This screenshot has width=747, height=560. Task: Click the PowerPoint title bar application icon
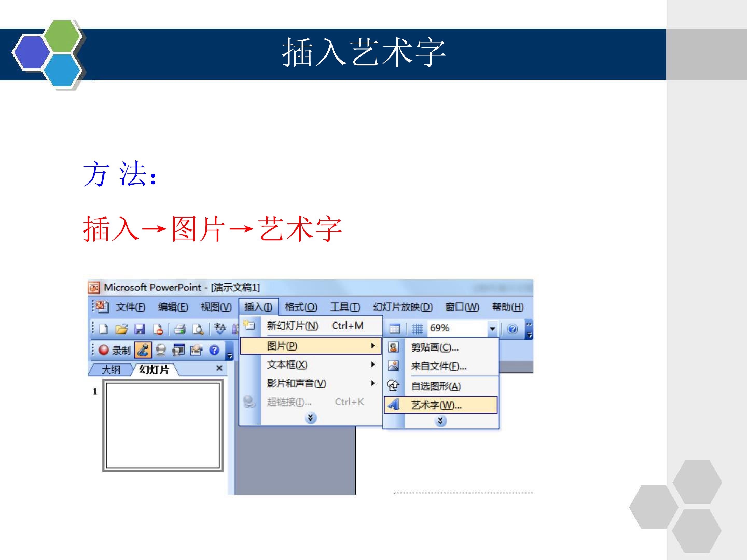(x=94, y=288)
